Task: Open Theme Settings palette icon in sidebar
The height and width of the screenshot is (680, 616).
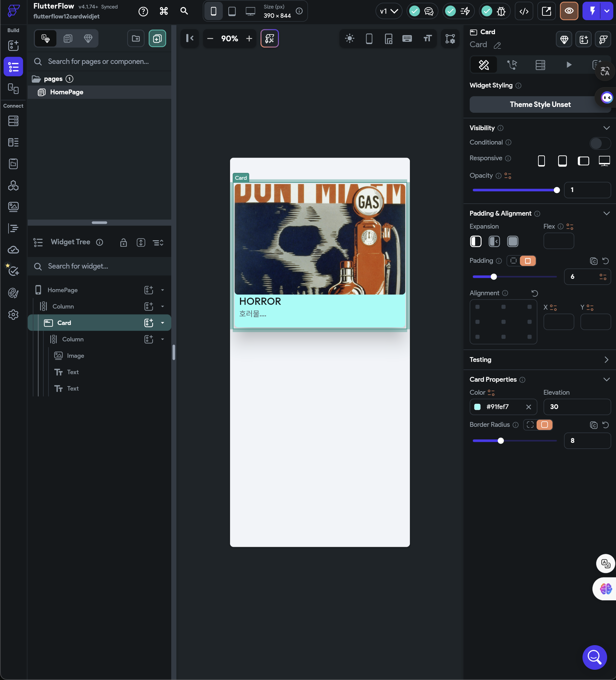Action: [x=13, y=293]
